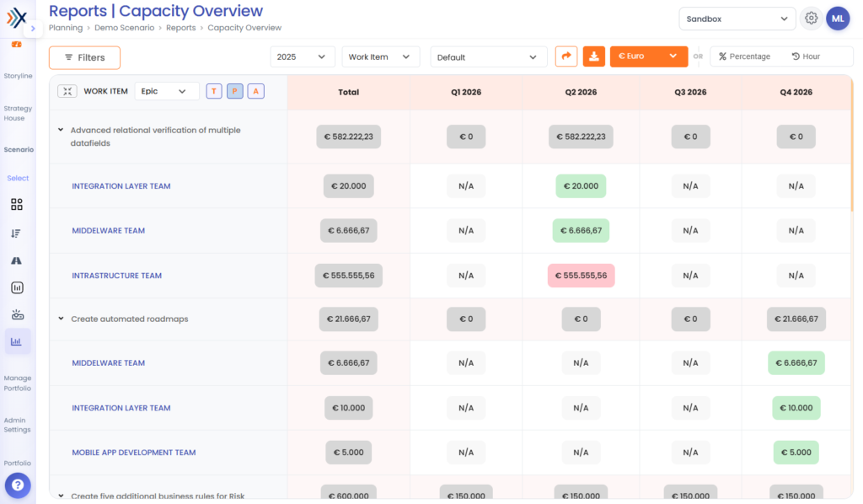Toggle the A filter button

[256, 91]
